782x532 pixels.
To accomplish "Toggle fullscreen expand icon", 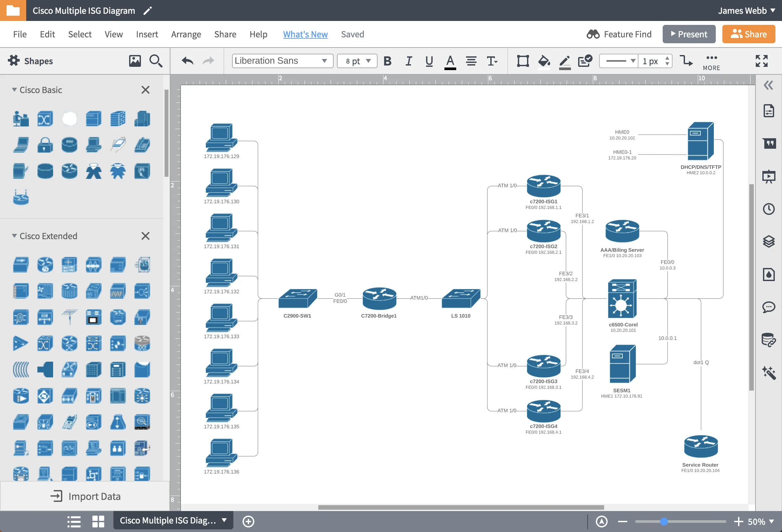I will click(x=761, y=61).
